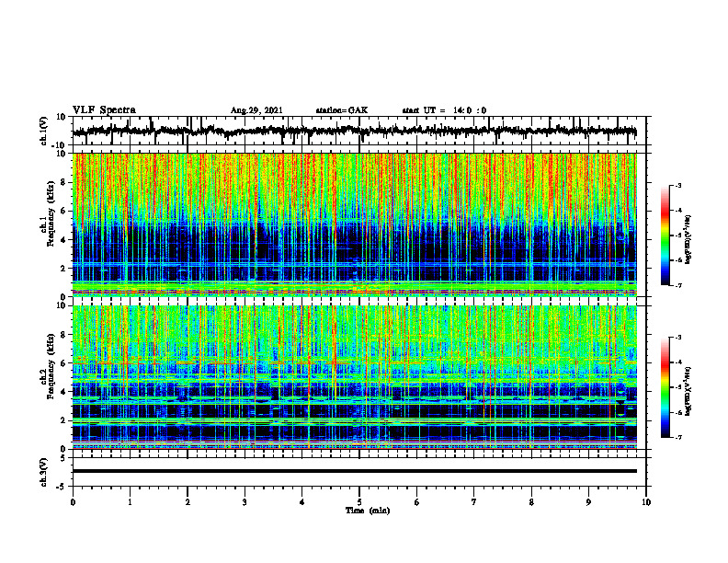Viewport: 728px width, 563px height.
Task: Click the ch.1 spectrogram color scale bar
Action: (665, 236)
